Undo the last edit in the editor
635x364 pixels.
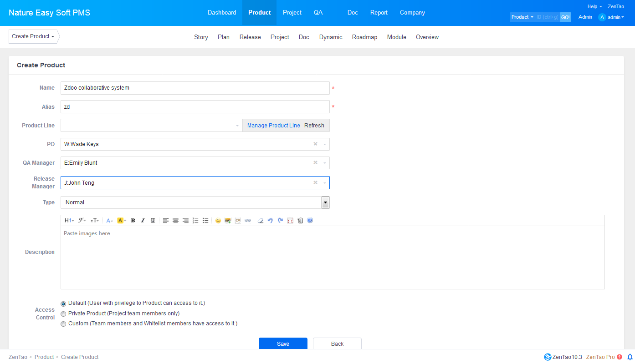270,221
